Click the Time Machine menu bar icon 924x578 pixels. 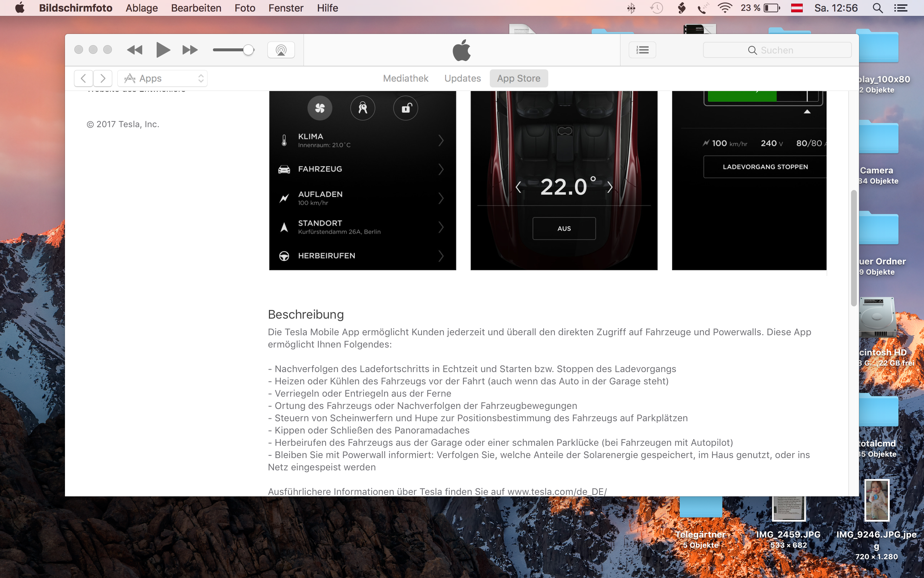(x=656, y=8)
